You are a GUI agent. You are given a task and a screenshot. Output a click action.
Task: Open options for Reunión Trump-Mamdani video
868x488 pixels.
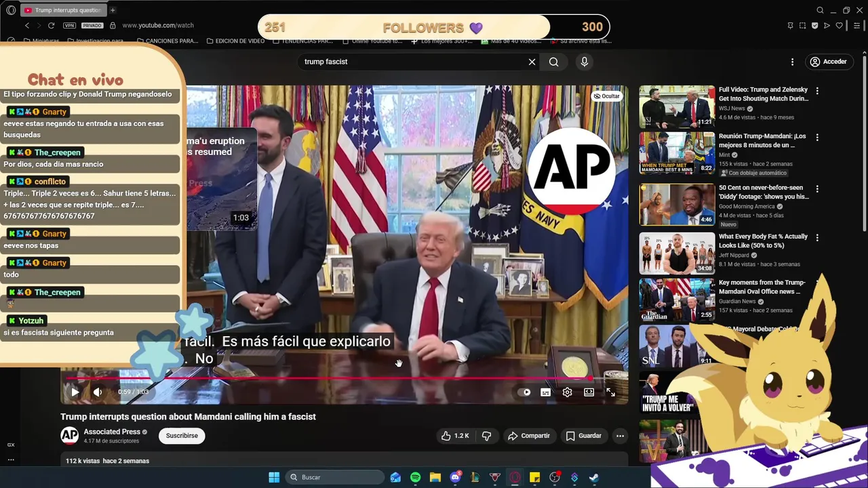pyautogui.click(x=817, y=137)
